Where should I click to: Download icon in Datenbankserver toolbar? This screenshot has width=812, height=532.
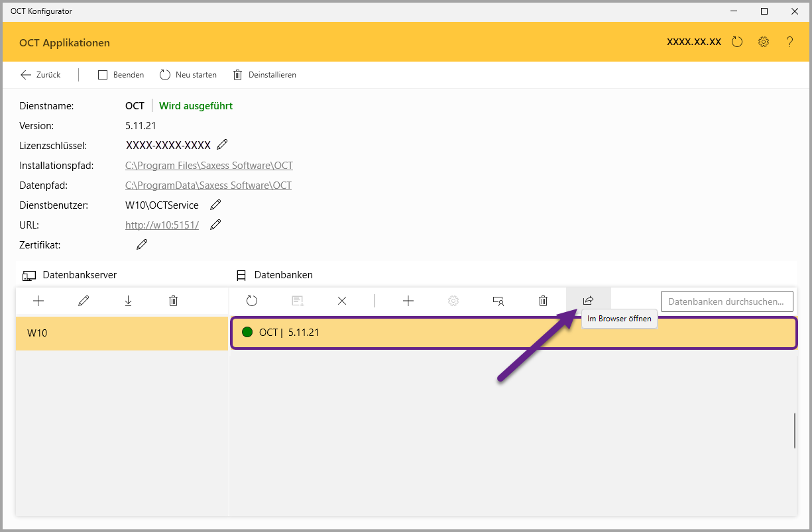[x=128, y=301]
